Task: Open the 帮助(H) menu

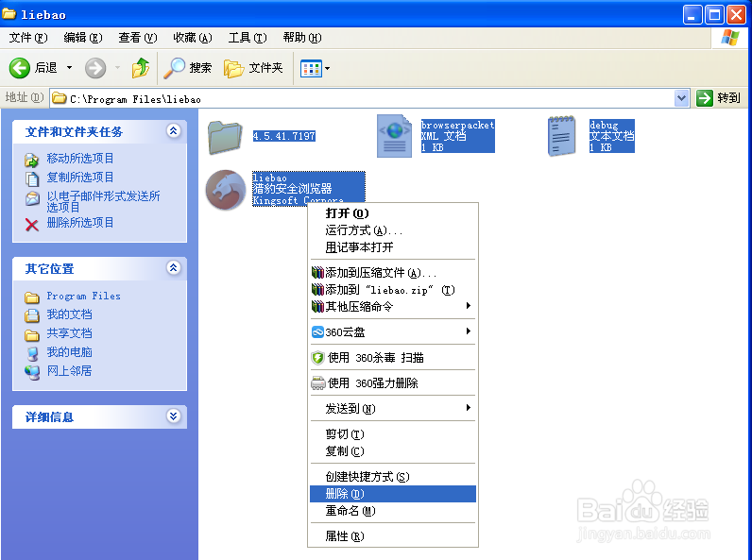Action: 302,38
